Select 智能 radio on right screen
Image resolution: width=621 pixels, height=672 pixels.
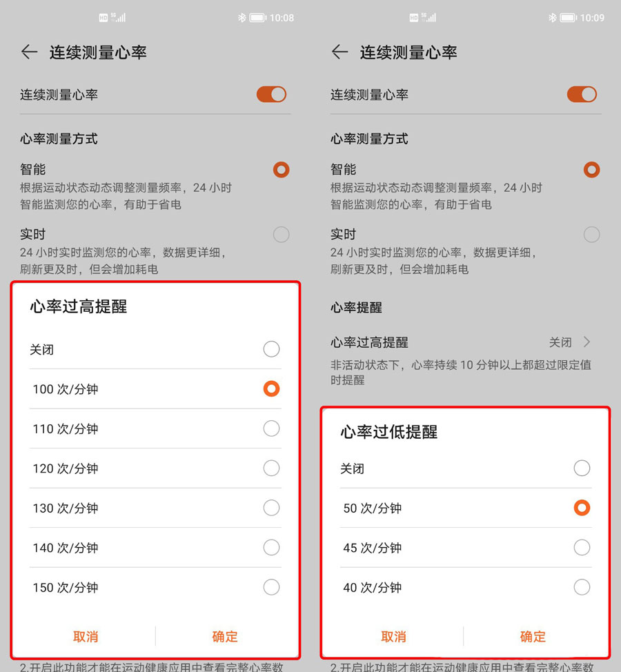coord(591,170)
